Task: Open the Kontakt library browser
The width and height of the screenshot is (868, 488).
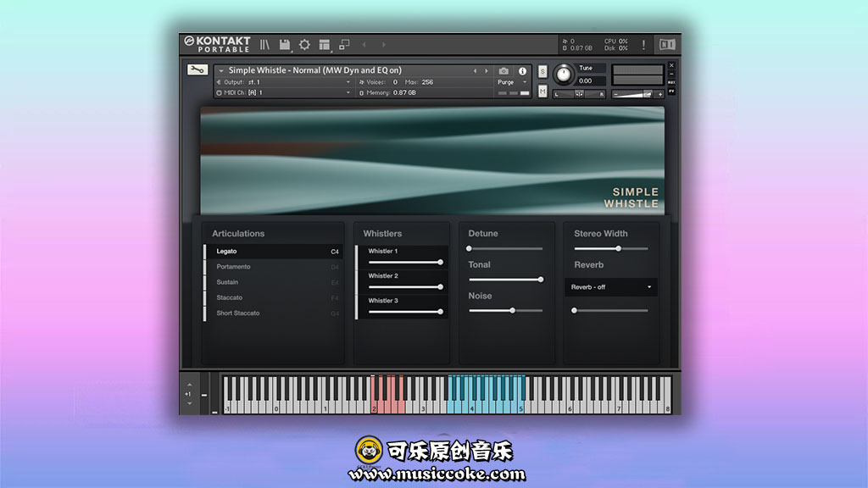Action: tap(264, 45)
